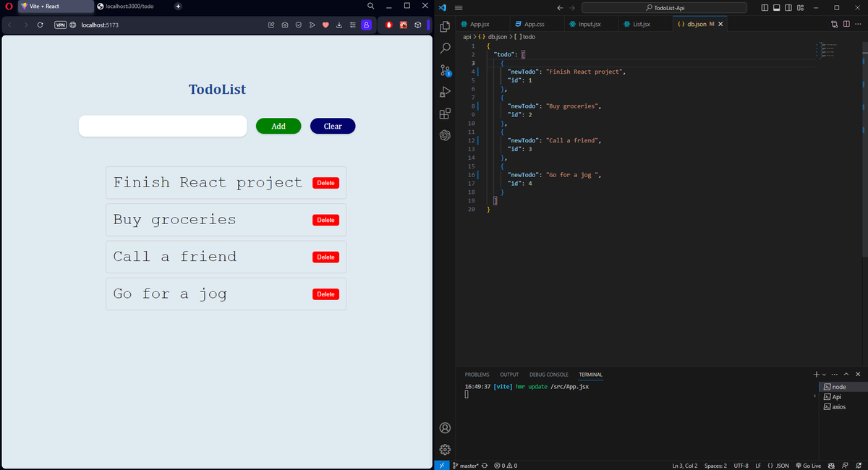Screen dimensions: 868x470
Task: Split the editor to the right
Action: pyautogui.click(x=846, y=24)
